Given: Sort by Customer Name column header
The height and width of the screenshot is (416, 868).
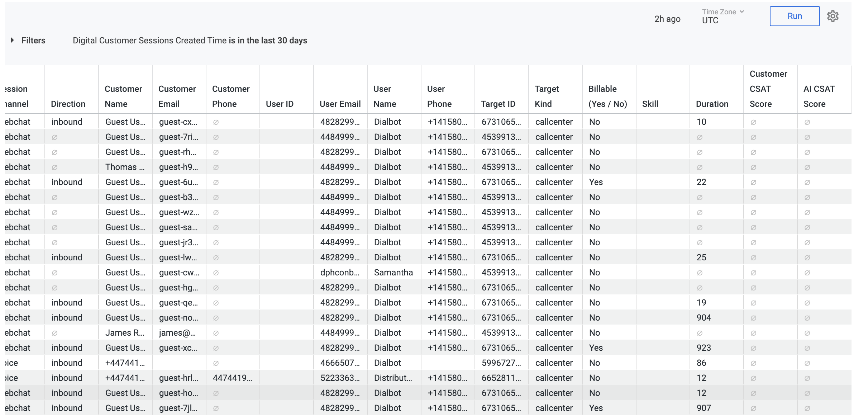Looking at the screenshot, I should pos(123,96).
